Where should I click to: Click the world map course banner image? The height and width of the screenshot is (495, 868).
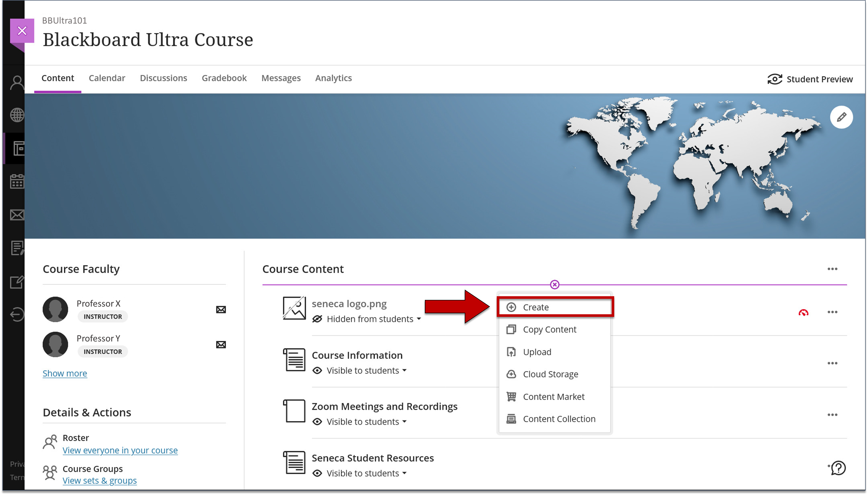445,166
